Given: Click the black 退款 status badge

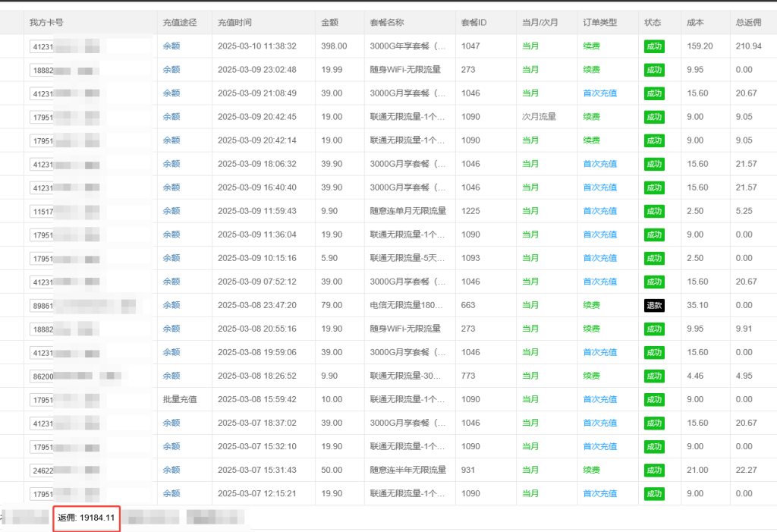Looking at the screenshot, I should (654, 305).
